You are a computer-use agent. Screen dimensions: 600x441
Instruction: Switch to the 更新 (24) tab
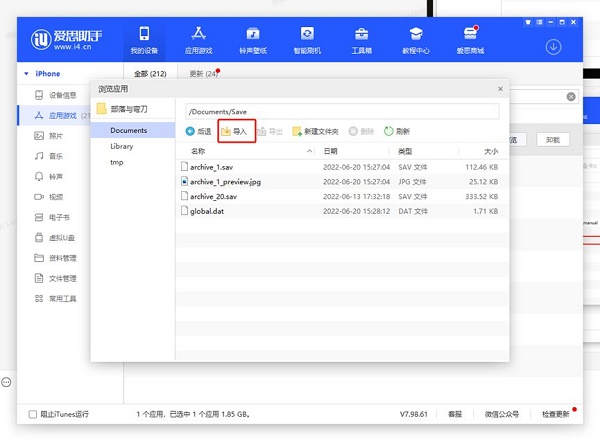tap(204, 74)
